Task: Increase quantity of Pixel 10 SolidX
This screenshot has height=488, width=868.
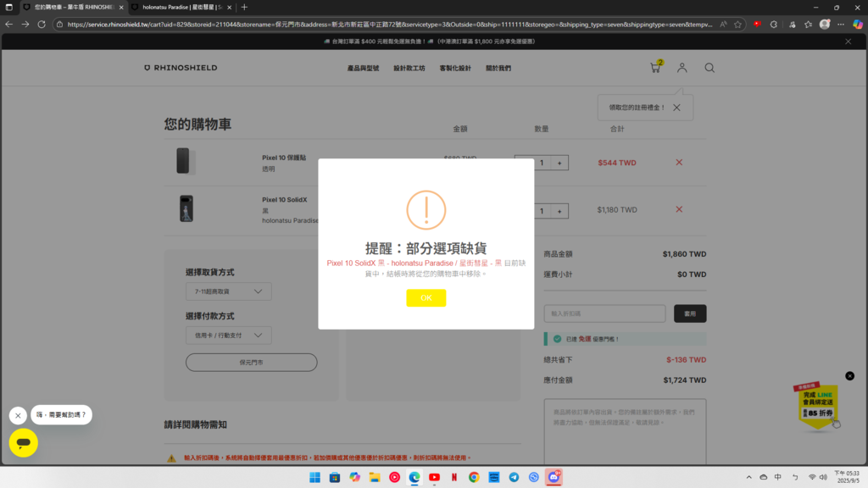Action: click(x=559, y=211)
